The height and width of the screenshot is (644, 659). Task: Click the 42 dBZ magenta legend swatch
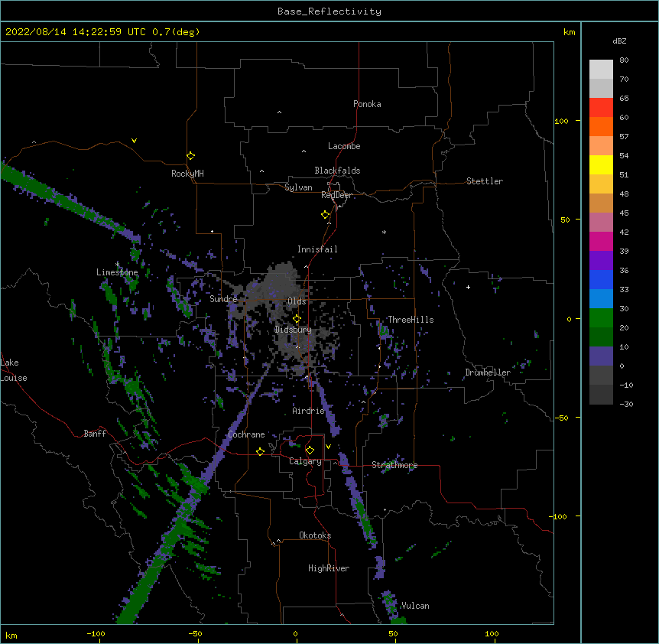pyautogui.click(x=601, y=241)
